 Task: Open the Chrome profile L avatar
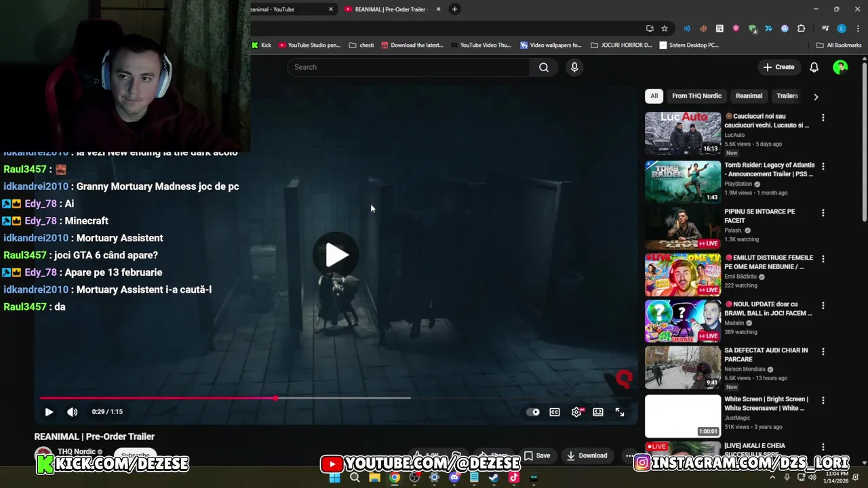[x=842, y=28]
